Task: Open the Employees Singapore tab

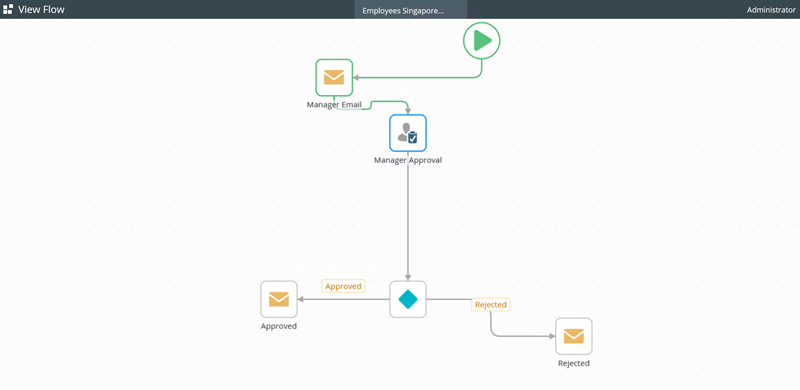Action: (x=411, y=10)
